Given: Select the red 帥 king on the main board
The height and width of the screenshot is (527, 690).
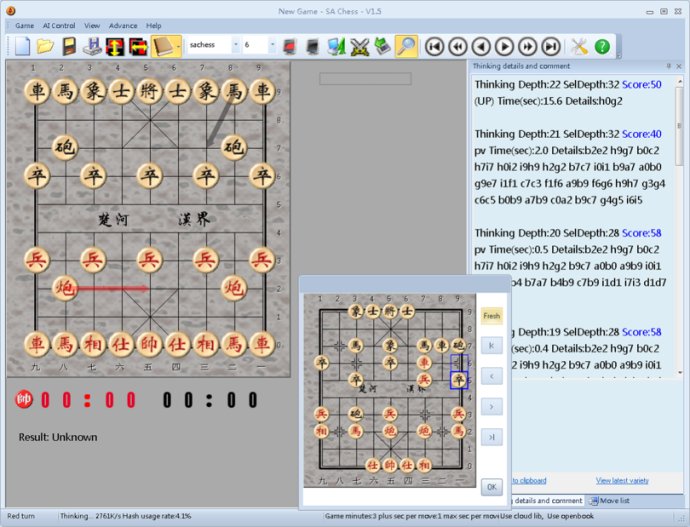Looking at the screenshot, I should (150, 344).
